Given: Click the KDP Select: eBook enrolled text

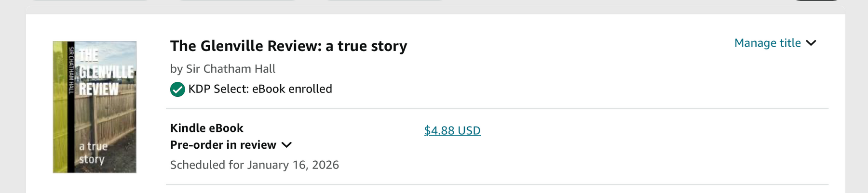Looking at the screenshot, I should [x=260, y=89].
